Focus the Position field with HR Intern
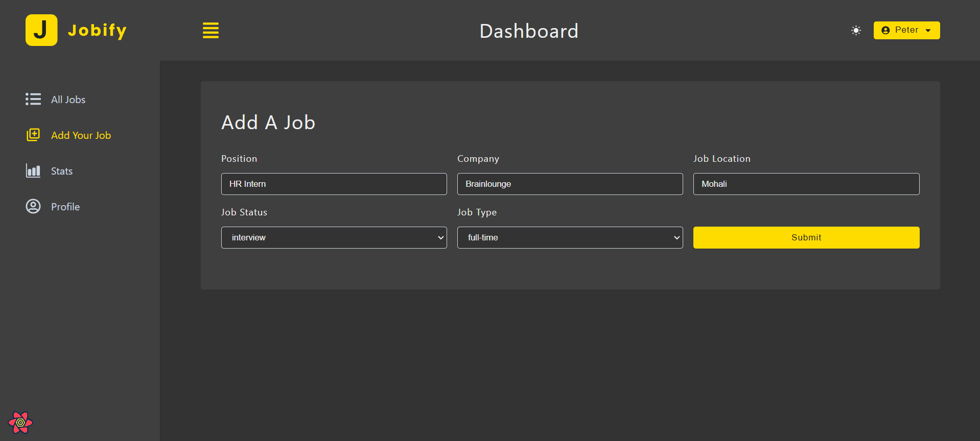The height and width of the screenshot is (441, 980). pyautogui.click(x=334, y=184)
